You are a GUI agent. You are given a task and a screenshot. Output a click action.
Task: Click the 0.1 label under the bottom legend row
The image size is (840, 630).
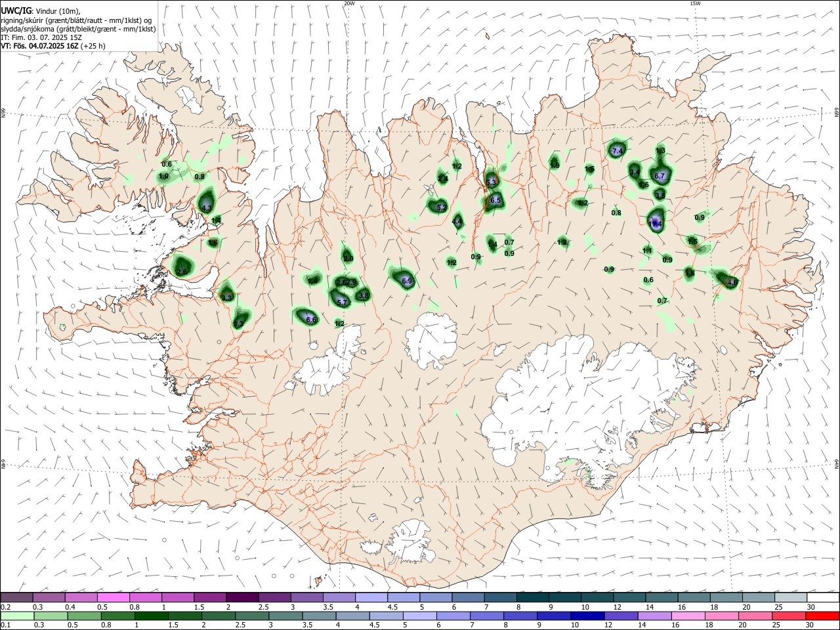click(x=5, y=626)
